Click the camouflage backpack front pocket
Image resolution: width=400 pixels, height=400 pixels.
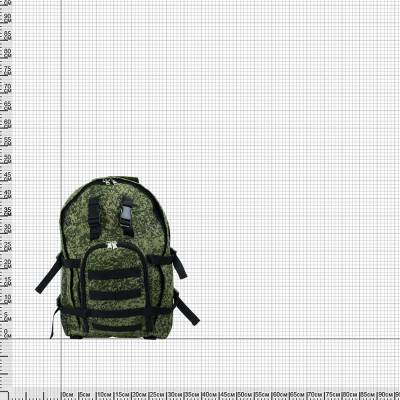coord(114,287)
